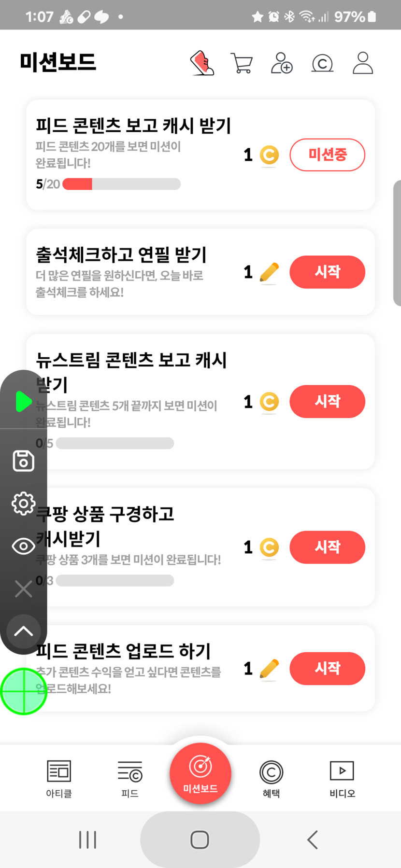Screen dimensions: 401x868
Task: Open settings gear on floating panel
Action: point(23,504)
